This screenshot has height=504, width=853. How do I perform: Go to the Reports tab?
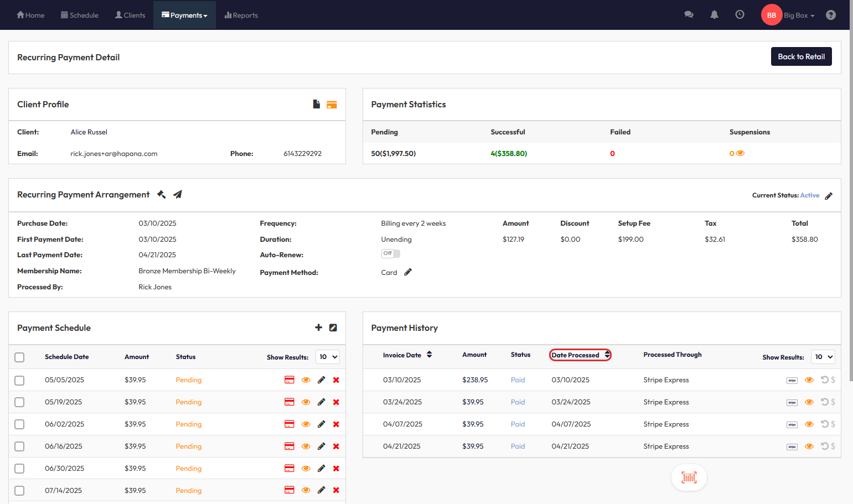241,15
